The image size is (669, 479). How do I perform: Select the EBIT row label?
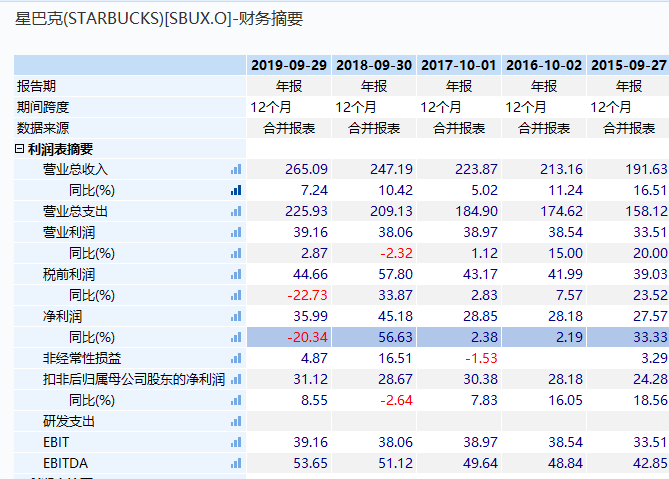[x=56, y=442]
